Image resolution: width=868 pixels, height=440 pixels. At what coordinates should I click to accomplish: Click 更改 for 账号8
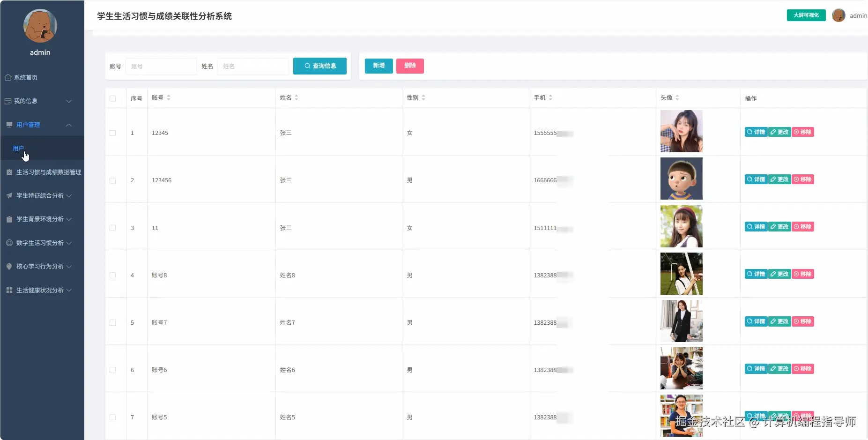[779, 274]
